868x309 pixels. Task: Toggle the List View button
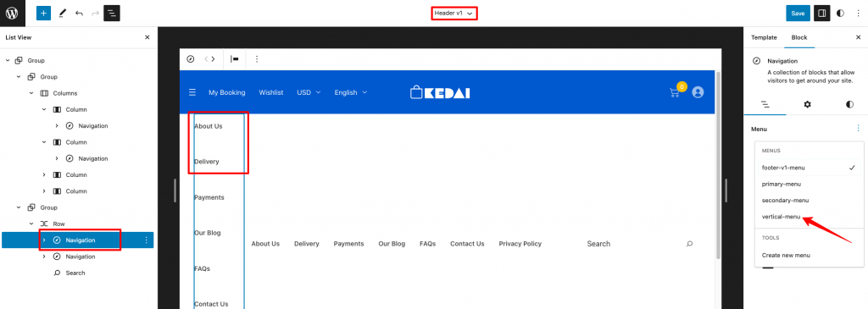112,13
